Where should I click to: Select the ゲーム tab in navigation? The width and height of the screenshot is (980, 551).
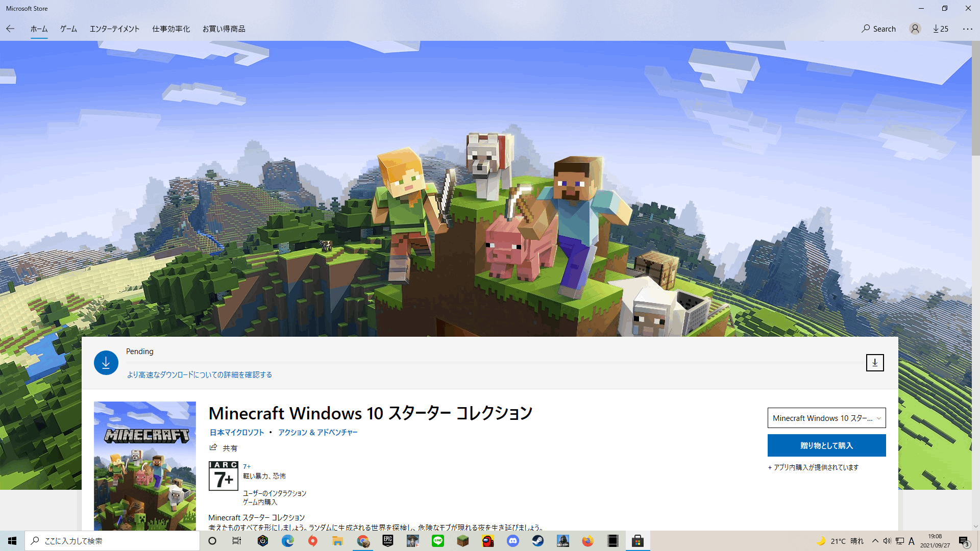(x=69, y=28)
